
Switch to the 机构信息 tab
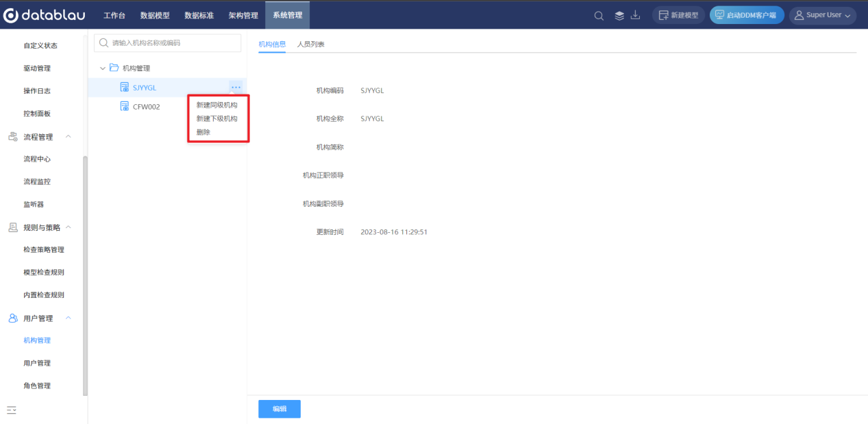point(272,44)
